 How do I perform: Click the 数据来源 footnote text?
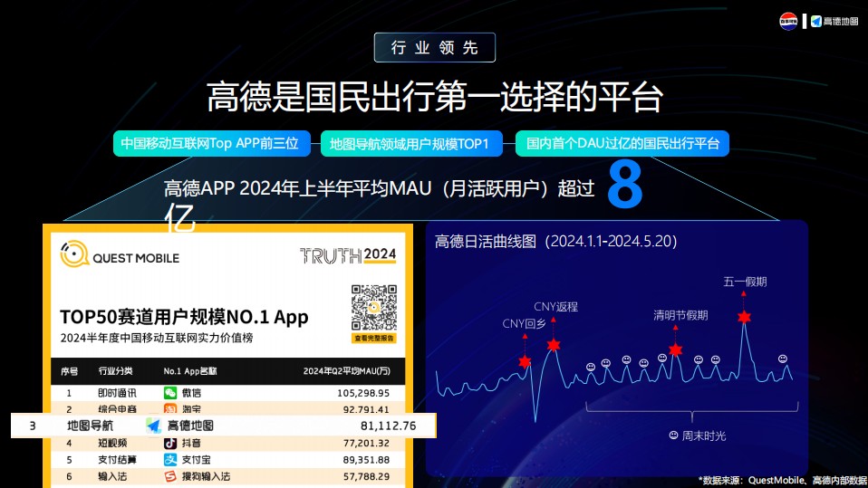pos(783,480)
